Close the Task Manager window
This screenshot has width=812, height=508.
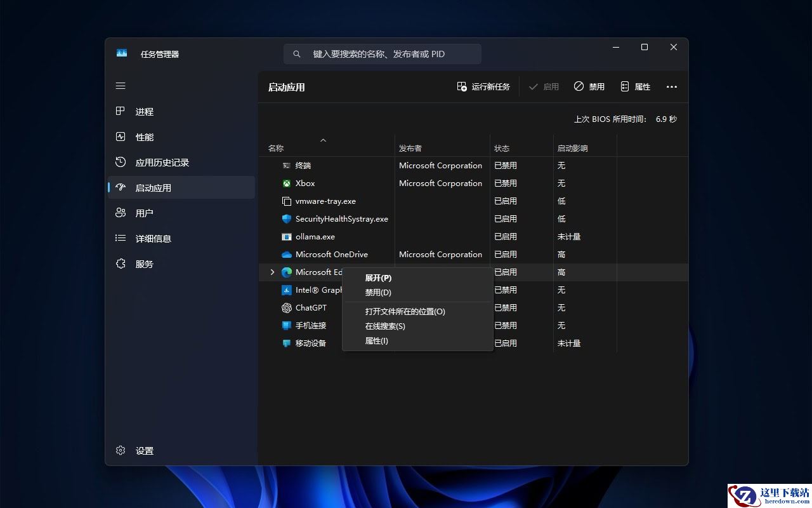(674, 47)
